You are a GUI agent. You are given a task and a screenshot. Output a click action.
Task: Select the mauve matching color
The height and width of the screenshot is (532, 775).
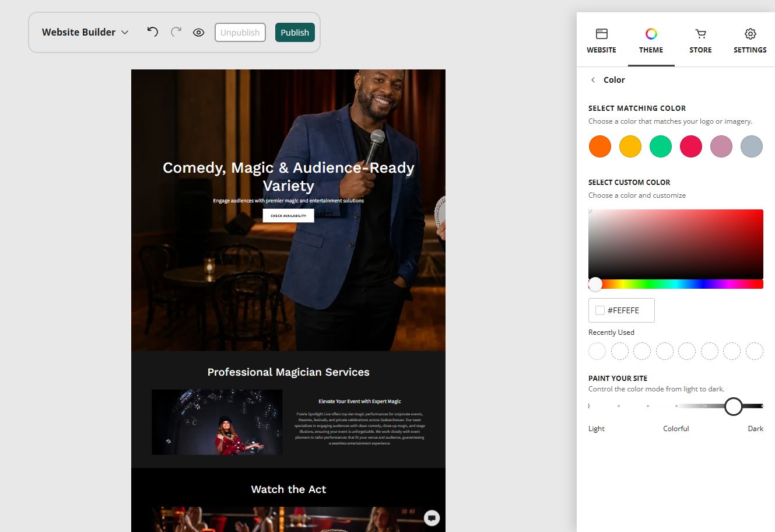point(721,146)
